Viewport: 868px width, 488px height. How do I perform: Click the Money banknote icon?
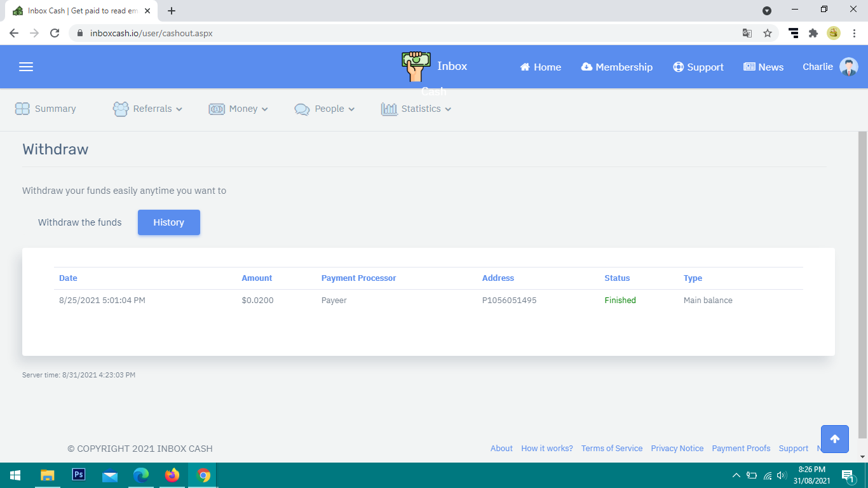pyautogui.click(x=217, y=109)
